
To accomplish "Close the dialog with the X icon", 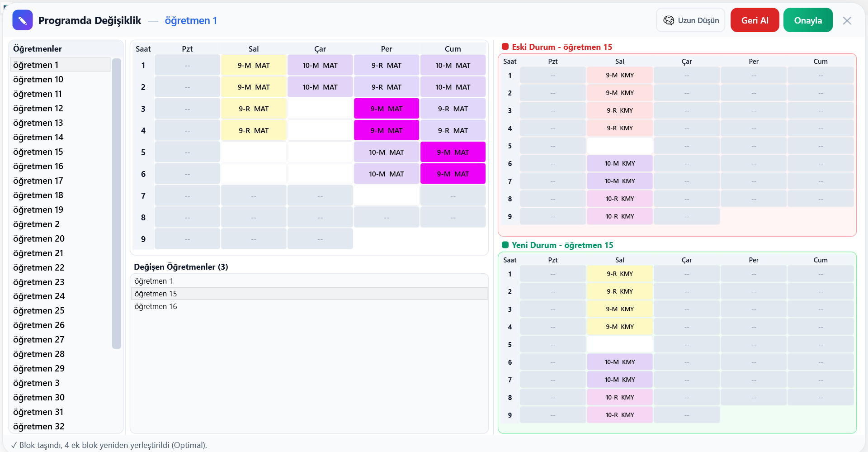I will point(847,21).
